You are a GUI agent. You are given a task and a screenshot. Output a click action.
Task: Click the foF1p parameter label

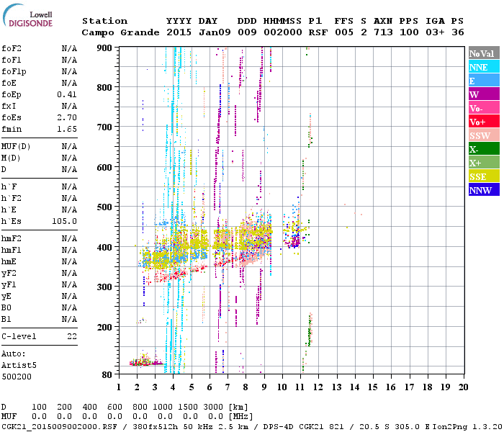(14, 72)
